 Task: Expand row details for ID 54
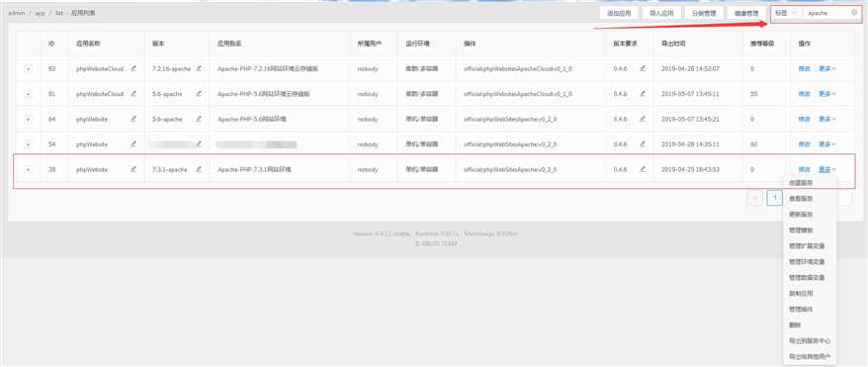pos(29,144)
